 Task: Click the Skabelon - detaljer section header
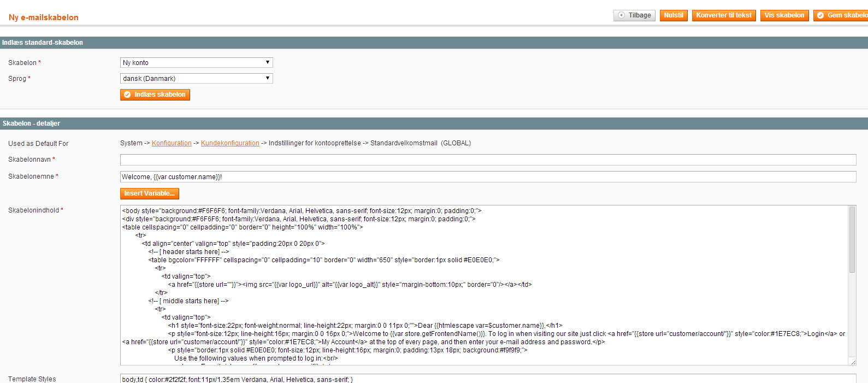31,123
